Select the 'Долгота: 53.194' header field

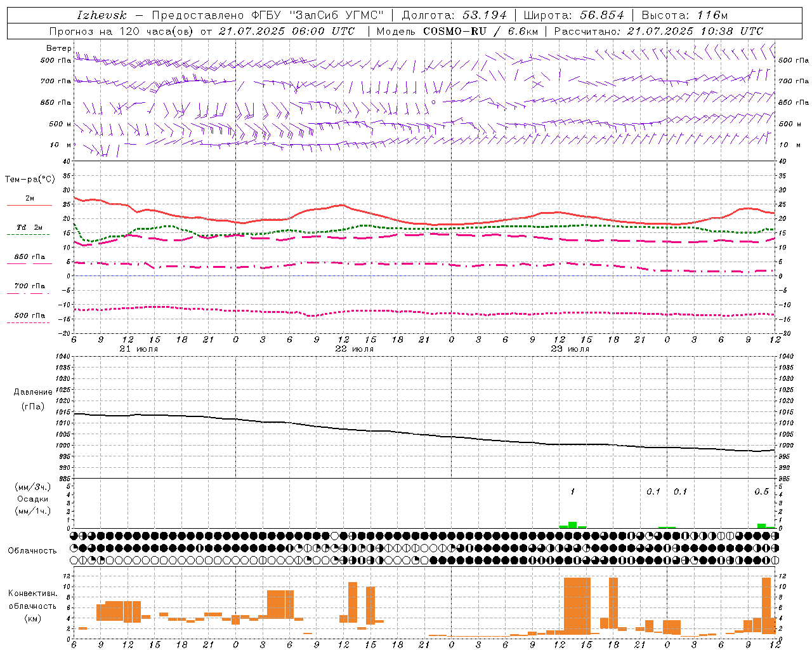pyautogui.click(x=454, y=15)
